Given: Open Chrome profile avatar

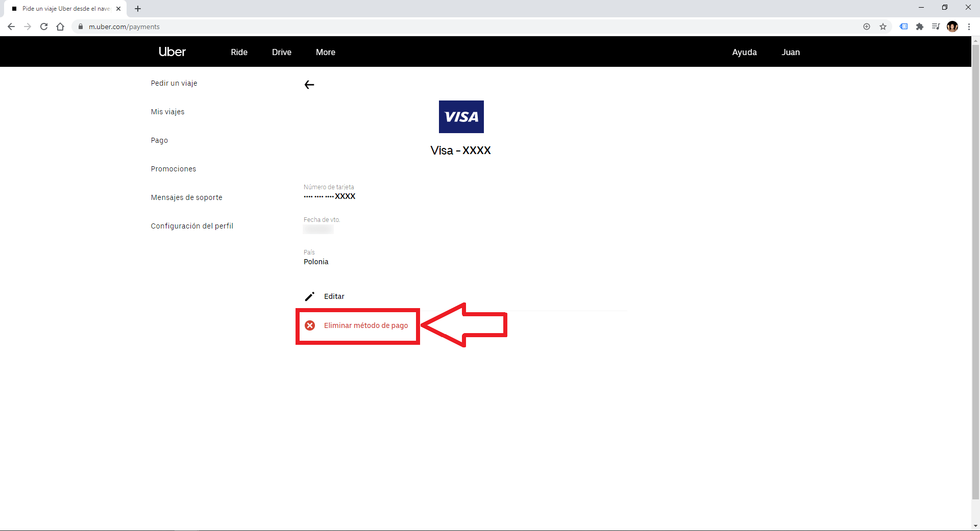Looking at the screenshot, I should point(952,27).
